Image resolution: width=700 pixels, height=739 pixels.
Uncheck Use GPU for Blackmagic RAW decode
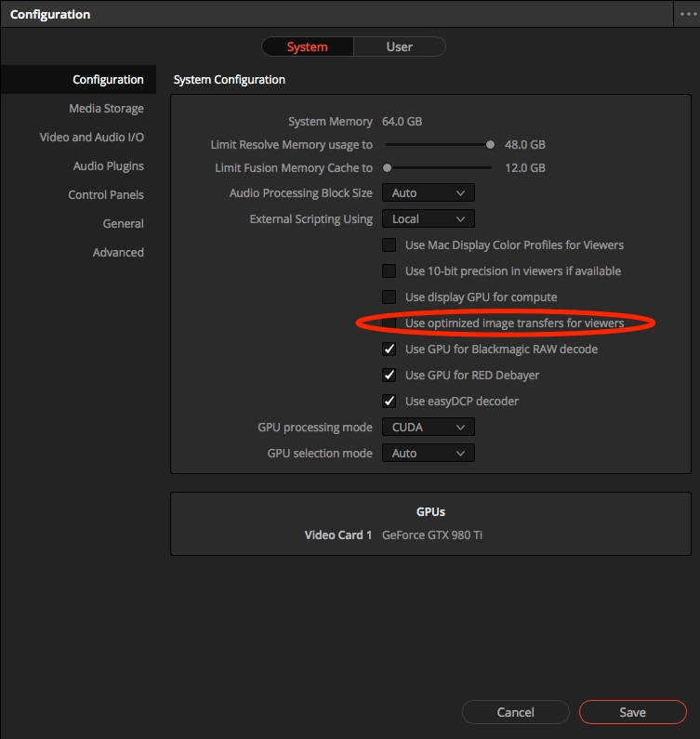click(x=389, y=350)
